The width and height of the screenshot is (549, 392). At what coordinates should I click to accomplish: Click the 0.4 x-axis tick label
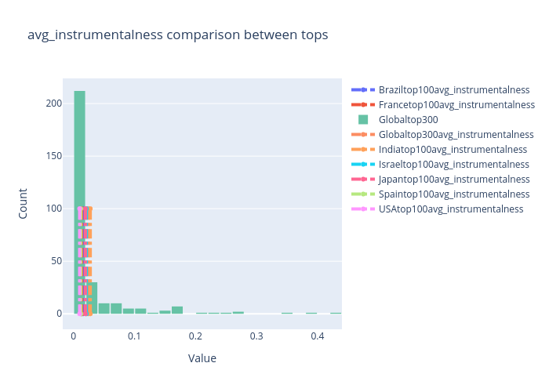318,336
